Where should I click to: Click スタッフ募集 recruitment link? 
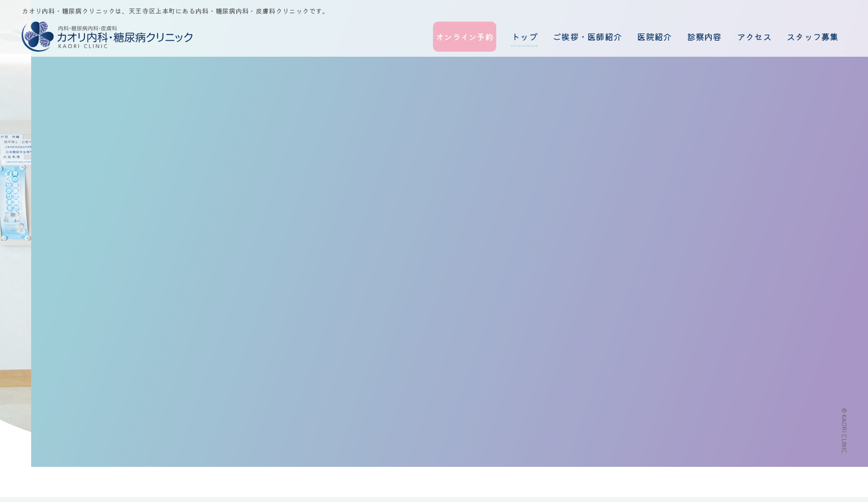[x=812, y=37]
